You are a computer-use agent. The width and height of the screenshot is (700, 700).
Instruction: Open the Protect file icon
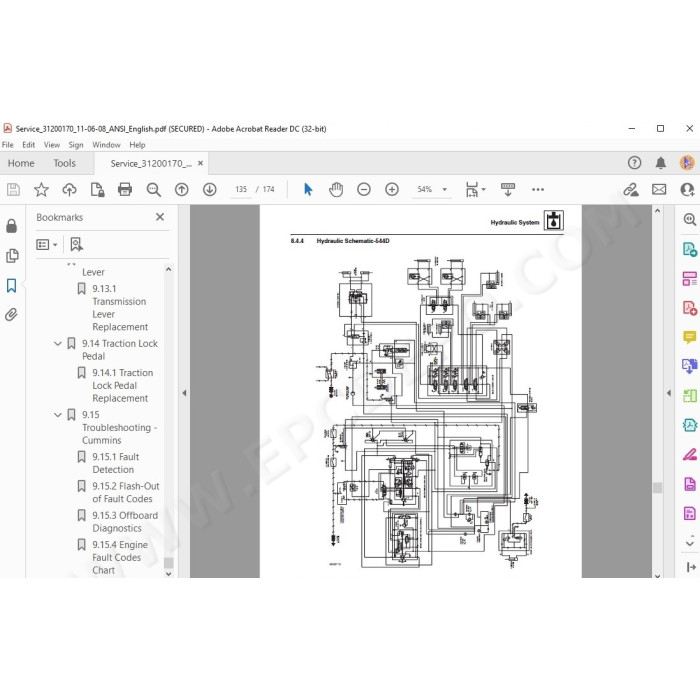click(97, 190)
